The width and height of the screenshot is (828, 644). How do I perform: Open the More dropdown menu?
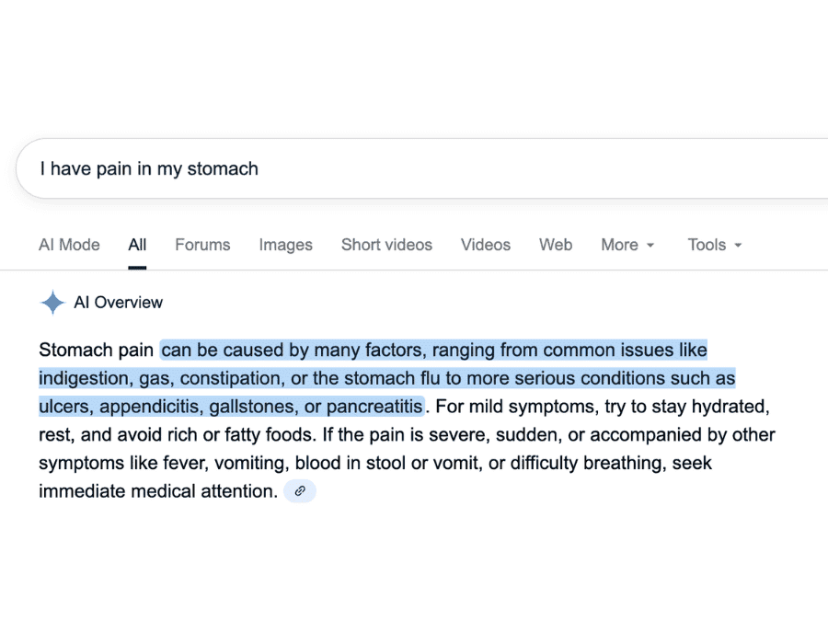620,245
